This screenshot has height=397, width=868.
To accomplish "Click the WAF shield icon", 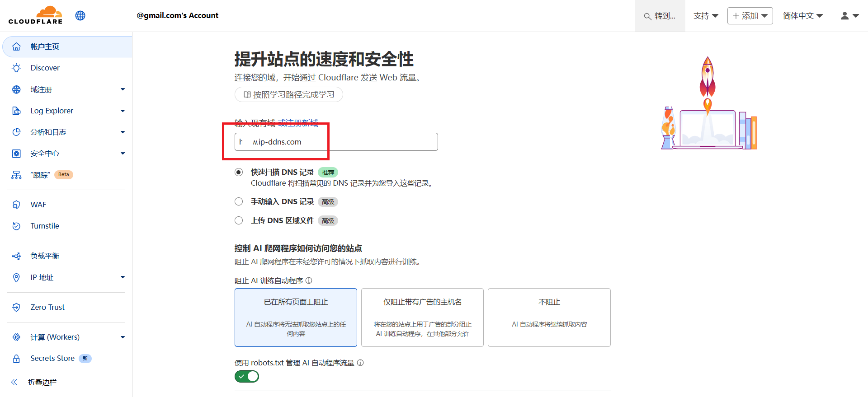I will 16,205.
